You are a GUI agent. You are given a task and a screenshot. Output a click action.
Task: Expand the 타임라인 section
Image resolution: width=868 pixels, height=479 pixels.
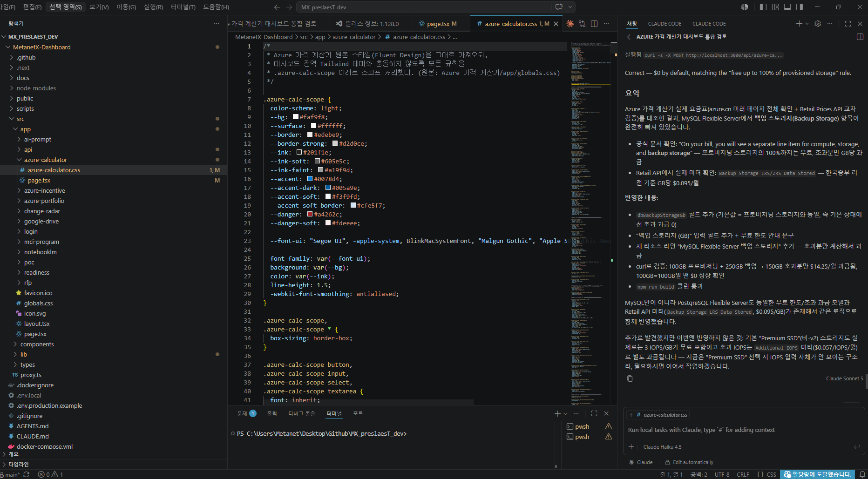point(19,464)
